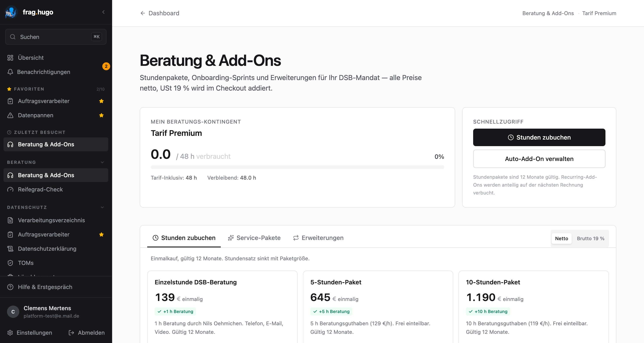Click the Tarif Premium breadcrumb

coord(599,13)
